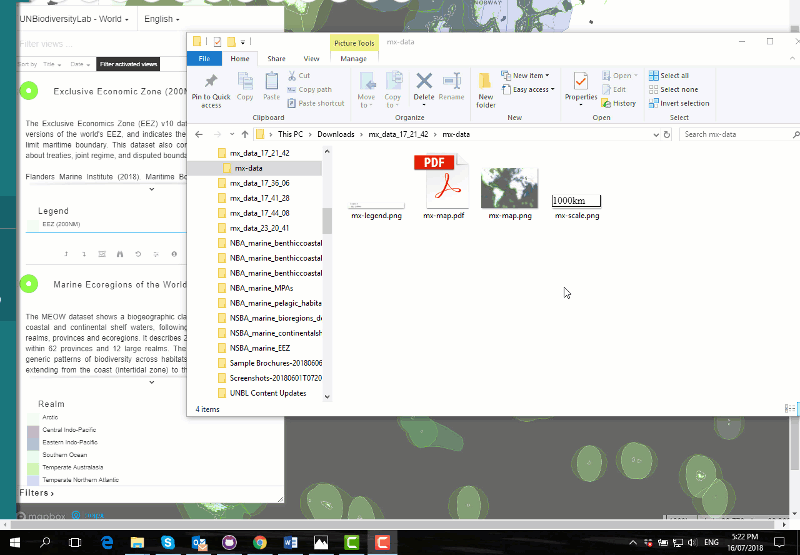The width and height of the screenshot is (800, 555).
Task: Sort views by Title dropdown
Action: point(52,64)
